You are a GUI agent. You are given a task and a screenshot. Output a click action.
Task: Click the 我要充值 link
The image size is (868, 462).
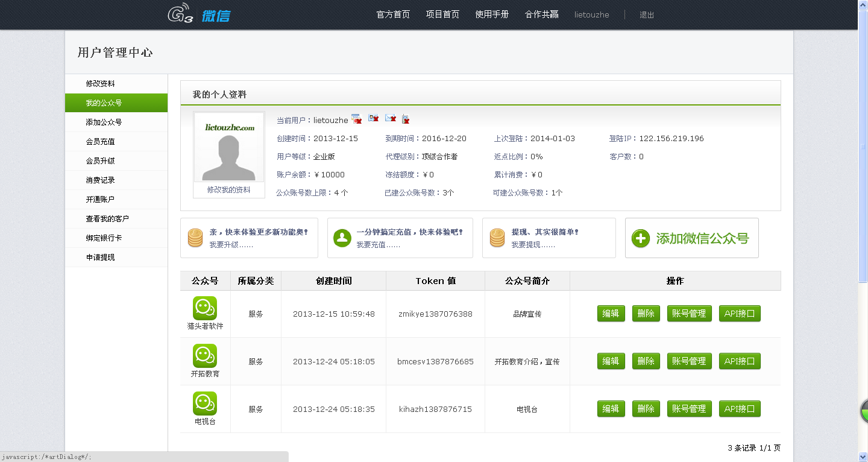378,245
